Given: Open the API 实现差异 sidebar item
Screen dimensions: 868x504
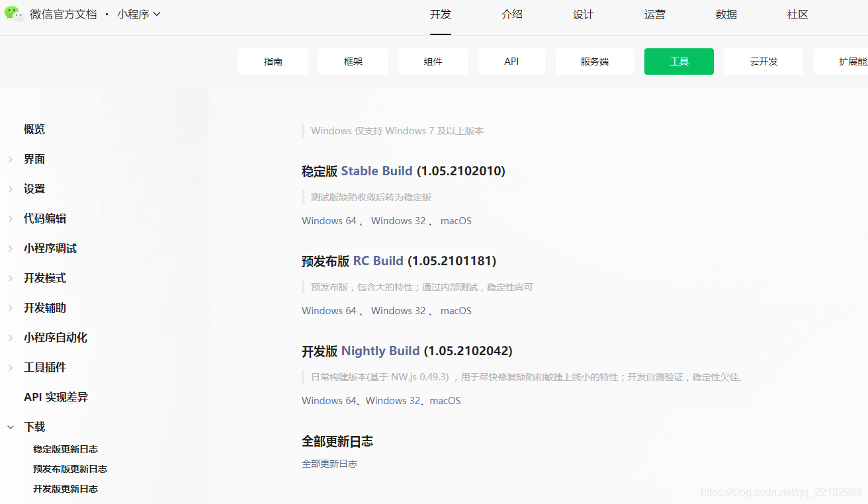Looking at the screenshot, I should tap(56, 397).
